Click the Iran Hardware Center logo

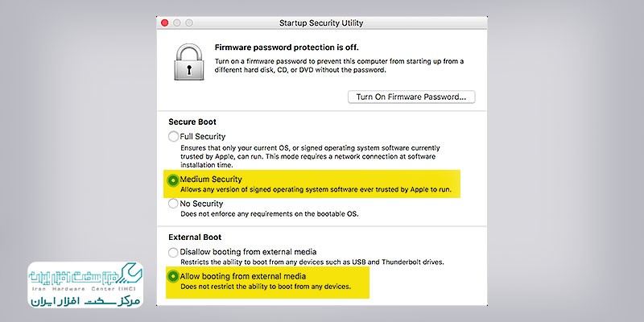tap(85, 285)
